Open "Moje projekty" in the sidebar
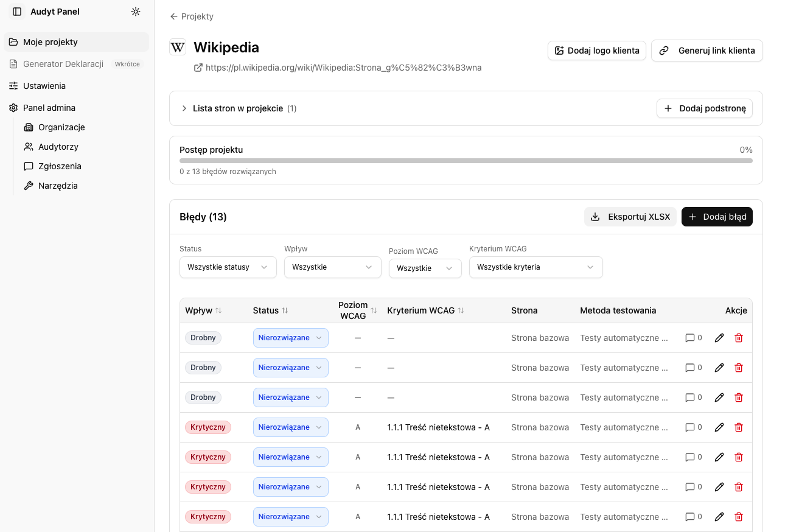This screenshot has width=785, height=532. (x=77, y=42)
